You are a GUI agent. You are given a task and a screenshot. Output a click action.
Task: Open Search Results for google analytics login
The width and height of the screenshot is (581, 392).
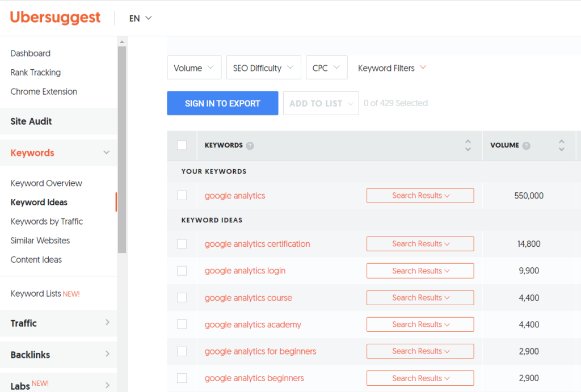420,271
